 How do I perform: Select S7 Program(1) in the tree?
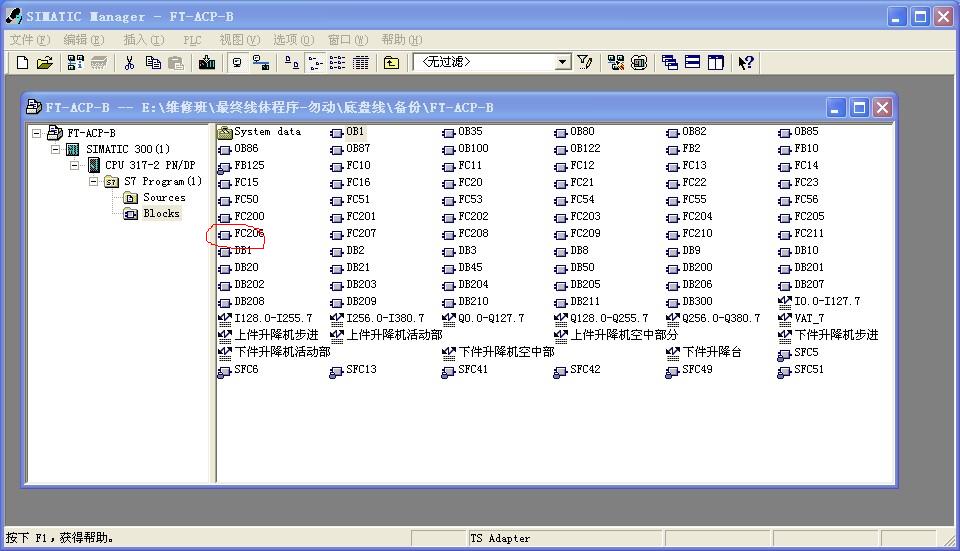click(163, 181)
